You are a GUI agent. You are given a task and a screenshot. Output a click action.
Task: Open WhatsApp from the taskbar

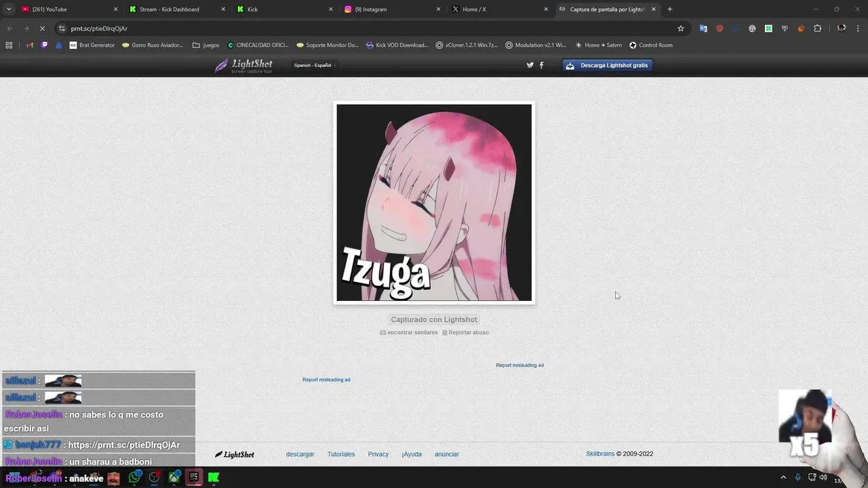pyautogui.click(x=134, y=477)
